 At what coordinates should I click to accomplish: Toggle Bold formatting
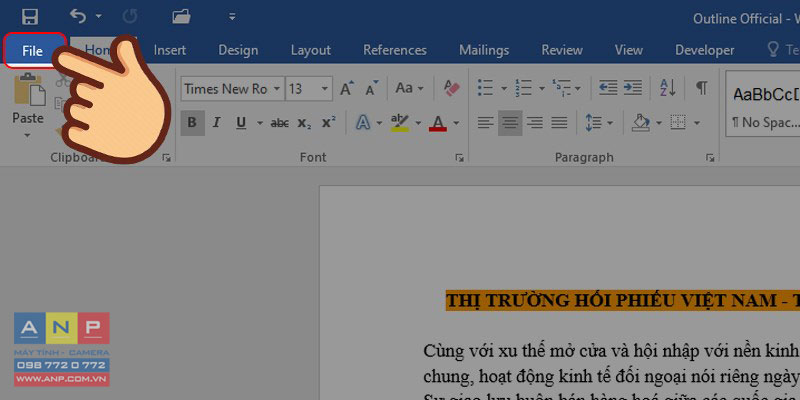[x=192, y=122]
